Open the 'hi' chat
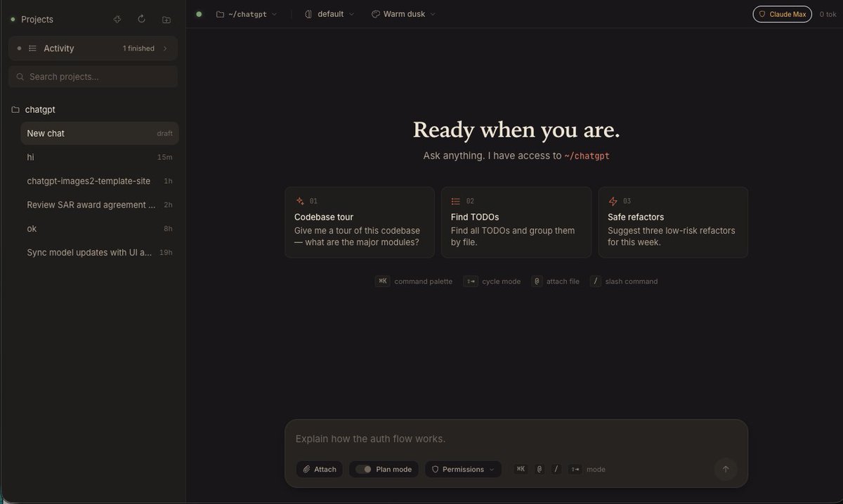Image resolution: width=843 pixels, height=504 pixels. click(x=100, y=157)
